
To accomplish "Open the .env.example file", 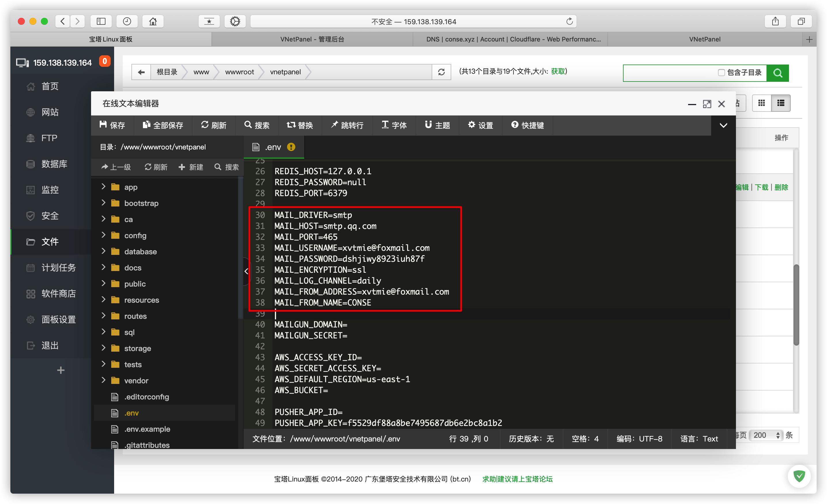I will [x=147, y=429].
